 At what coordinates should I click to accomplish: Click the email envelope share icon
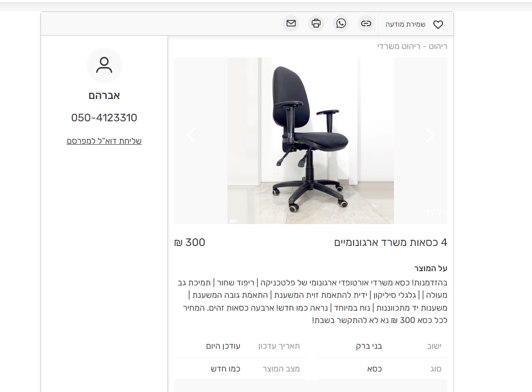click(x=291, y=23)
